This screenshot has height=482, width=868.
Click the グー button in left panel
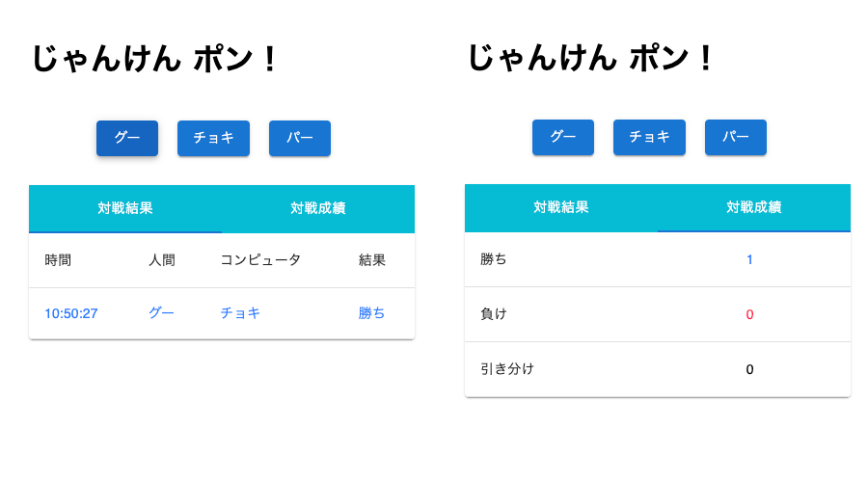(127, 138)
